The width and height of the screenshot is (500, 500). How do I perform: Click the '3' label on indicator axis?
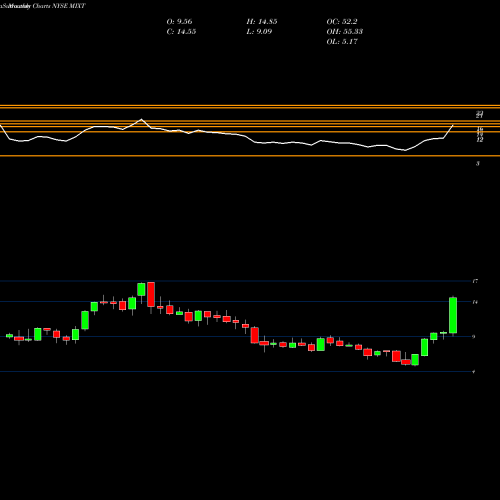pos(478,163)
